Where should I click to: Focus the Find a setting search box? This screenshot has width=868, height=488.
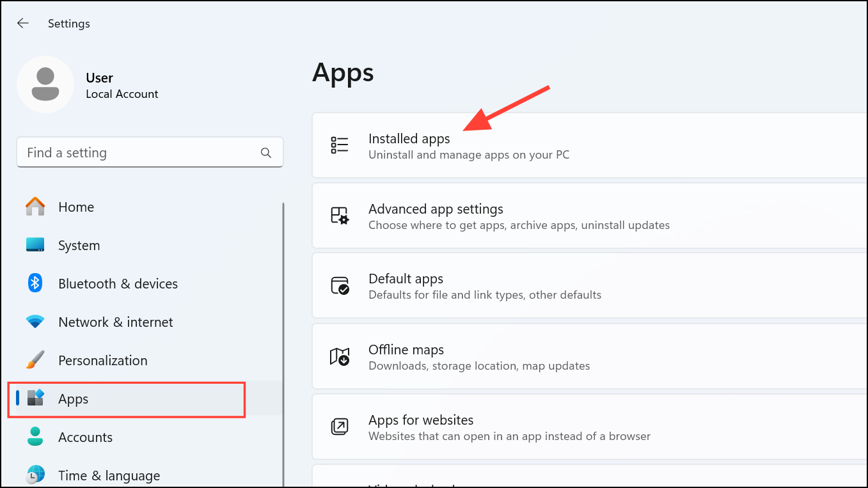[150, 153]
